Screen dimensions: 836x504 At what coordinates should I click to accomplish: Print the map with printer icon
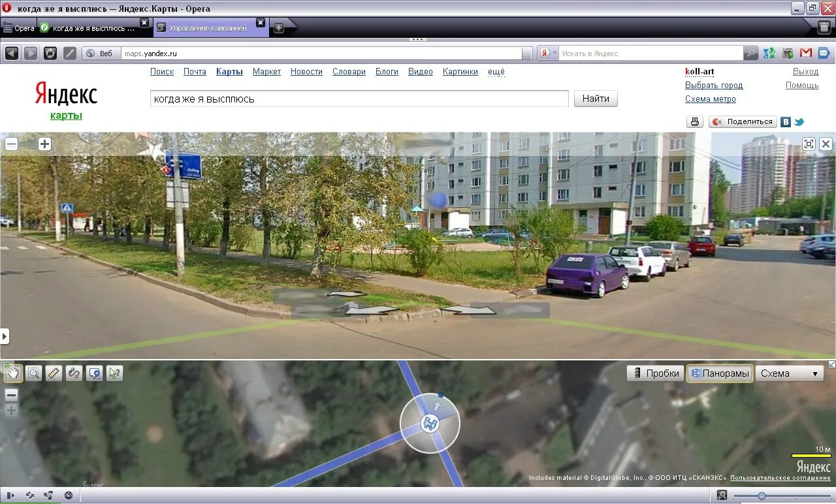695,122
